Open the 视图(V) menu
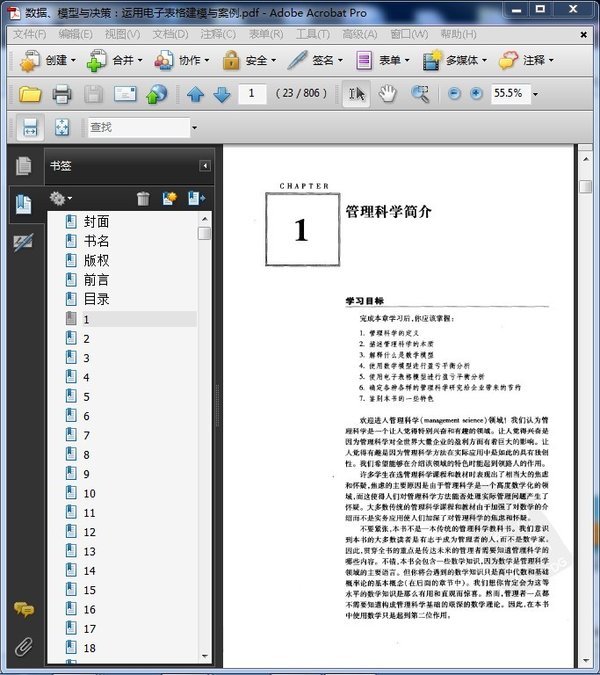 point(123,34)
